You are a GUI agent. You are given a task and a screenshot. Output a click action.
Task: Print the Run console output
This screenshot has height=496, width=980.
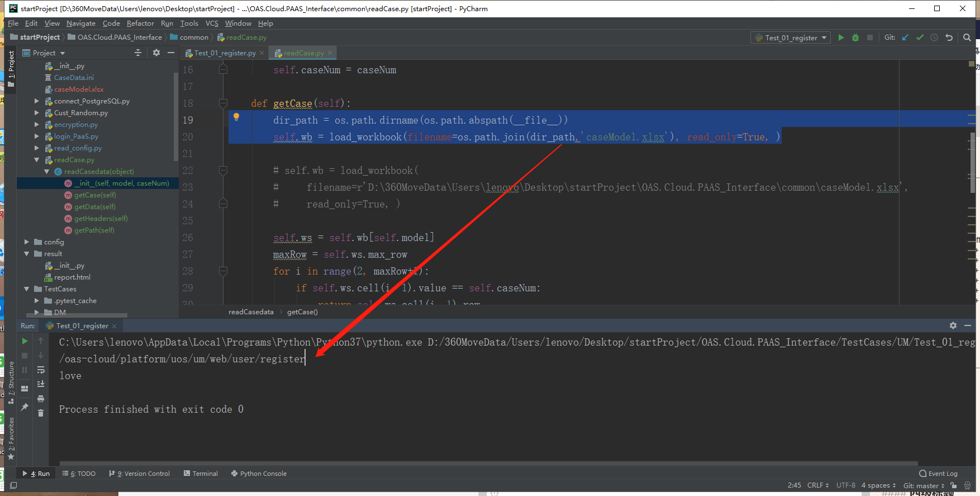point(41,399)
